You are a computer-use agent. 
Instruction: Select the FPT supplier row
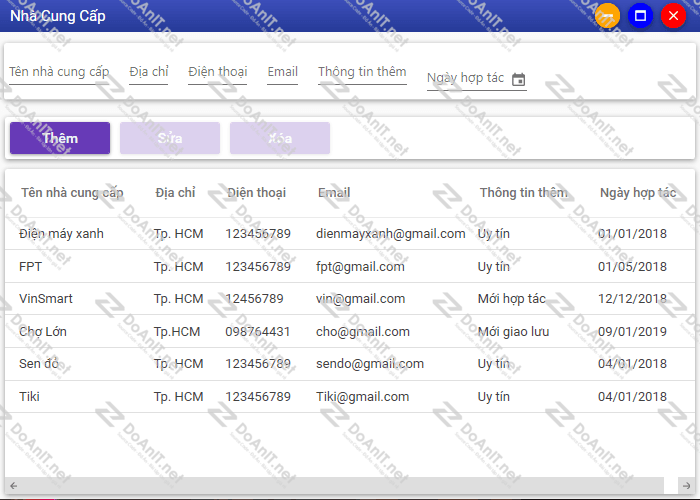(x=350, y=266)
